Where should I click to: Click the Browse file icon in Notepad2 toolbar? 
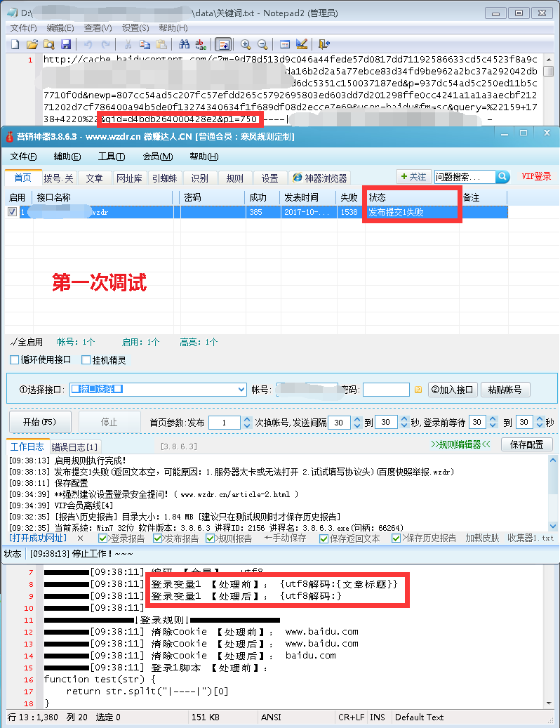(x=48, y=44)
